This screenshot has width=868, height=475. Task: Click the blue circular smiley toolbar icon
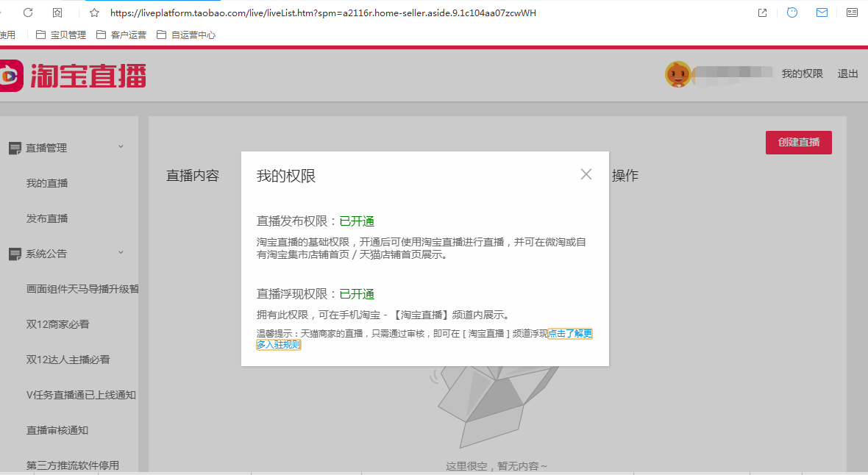[x=792, y=12]
